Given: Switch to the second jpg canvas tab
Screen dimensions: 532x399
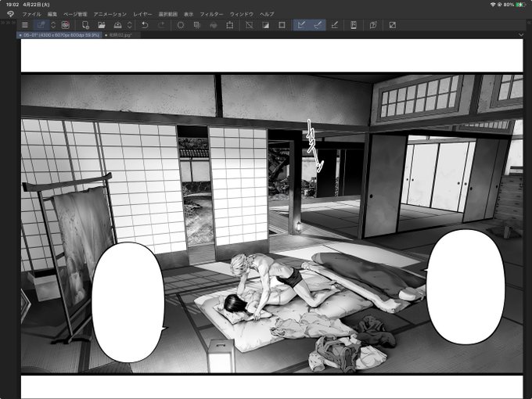Looking at the screenshot, I should point(121,35).
